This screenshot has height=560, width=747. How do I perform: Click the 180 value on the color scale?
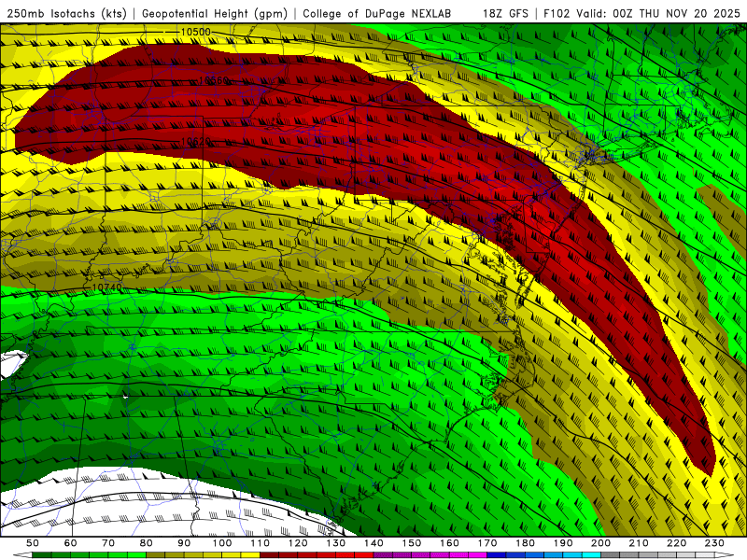tap(525, 543)
